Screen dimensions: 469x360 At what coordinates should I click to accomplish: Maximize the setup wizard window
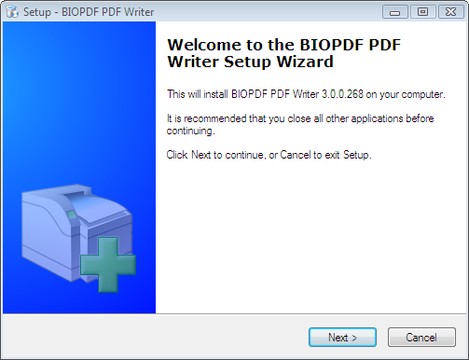pos(423,12)
